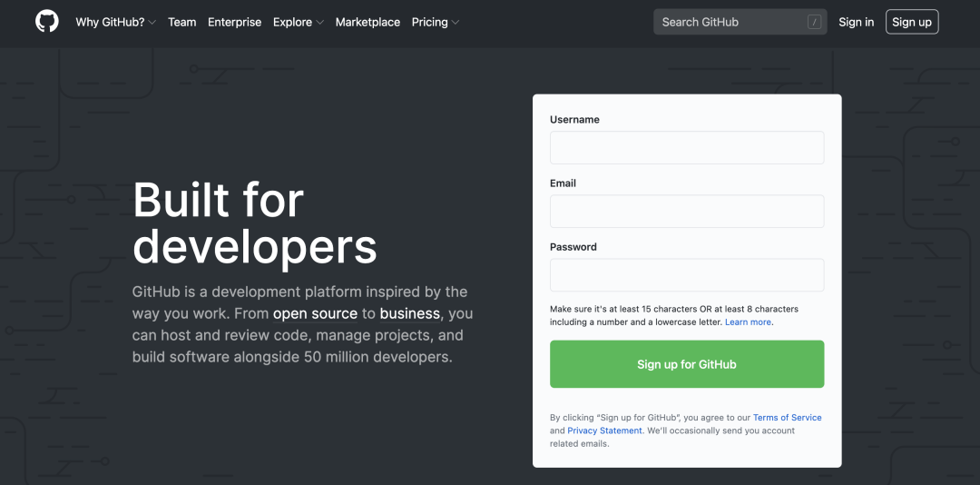This screenshot has height=485, width=980.
Task: Expand the Why GitHub? dropdown menu
Action: point(115,22)
